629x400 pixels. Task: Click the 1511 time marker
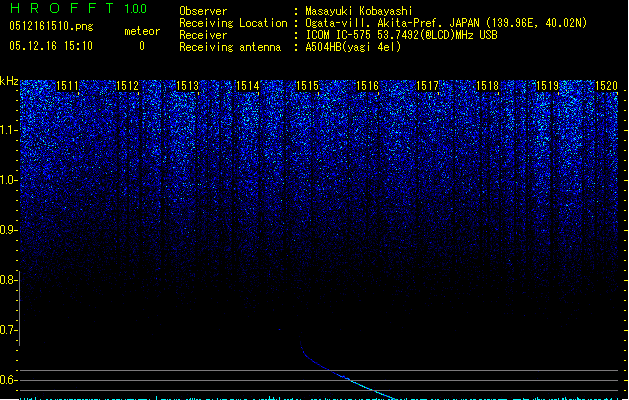68,87
